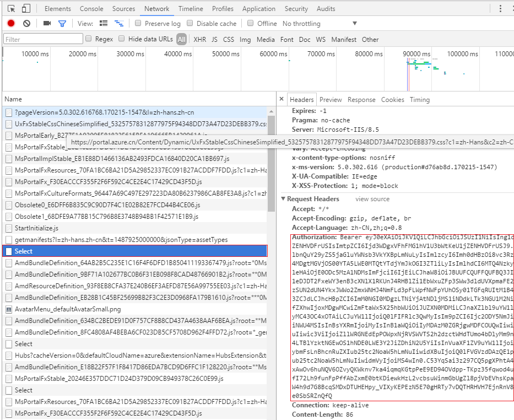Open the Timing tab
The width and height of the screenshot is (514, 420).
click(x=420, y=100)
